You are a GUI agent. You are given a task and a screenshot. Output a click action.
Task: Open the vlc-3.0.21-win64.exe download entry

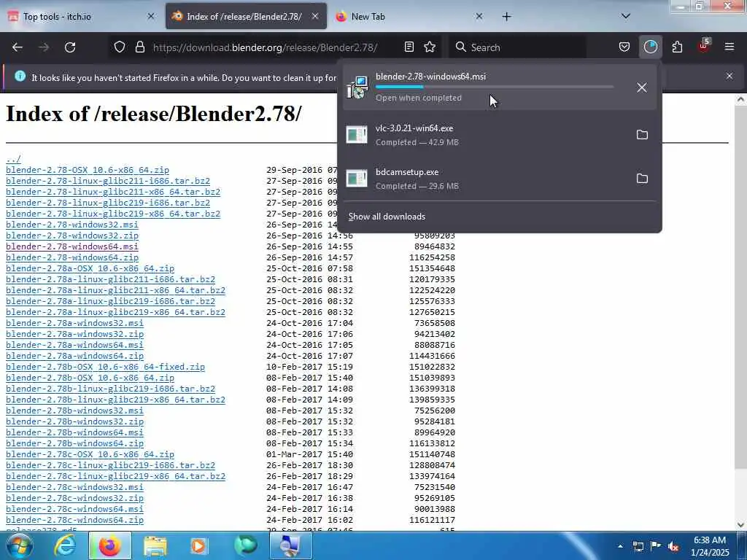coord(485,135)
